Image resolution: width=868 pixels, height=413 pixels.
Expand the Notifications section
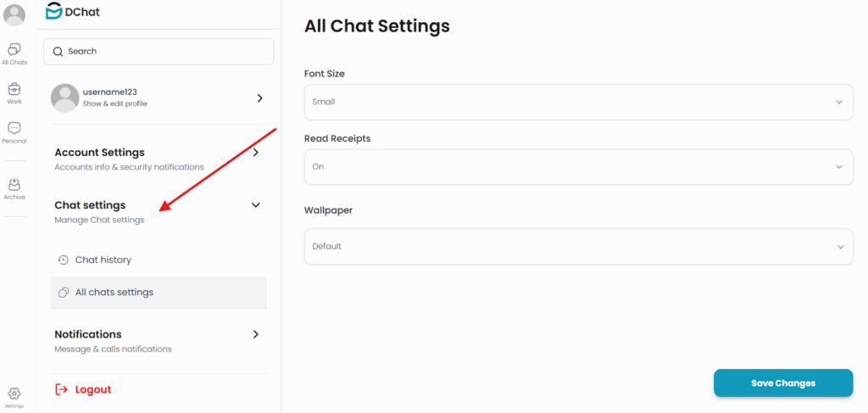pyautogui.click(x=256, y=334)
